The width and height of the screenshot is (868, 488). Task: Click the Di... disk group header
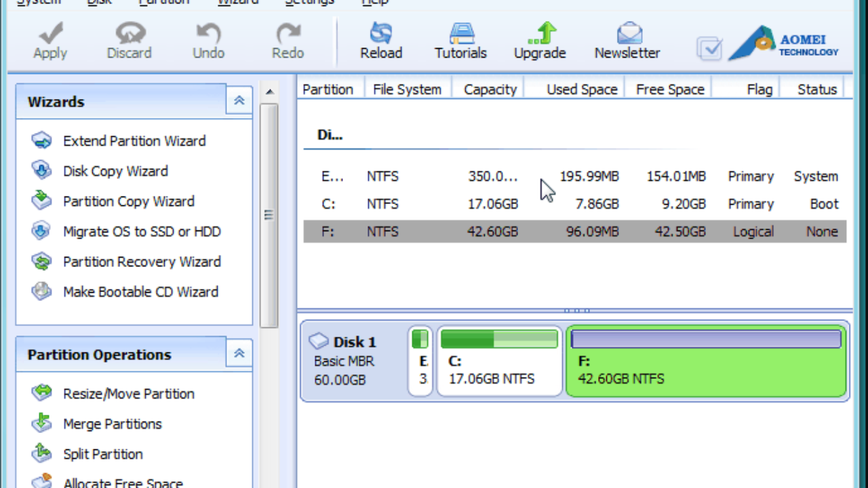(x=330, y=135)
